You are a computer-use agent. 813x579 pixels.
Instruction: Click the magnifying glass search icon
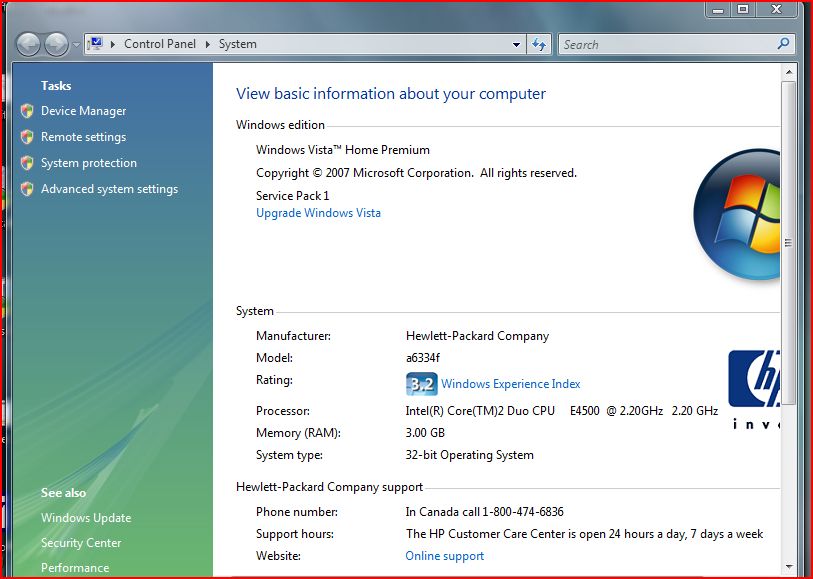[x=783, y=44]
